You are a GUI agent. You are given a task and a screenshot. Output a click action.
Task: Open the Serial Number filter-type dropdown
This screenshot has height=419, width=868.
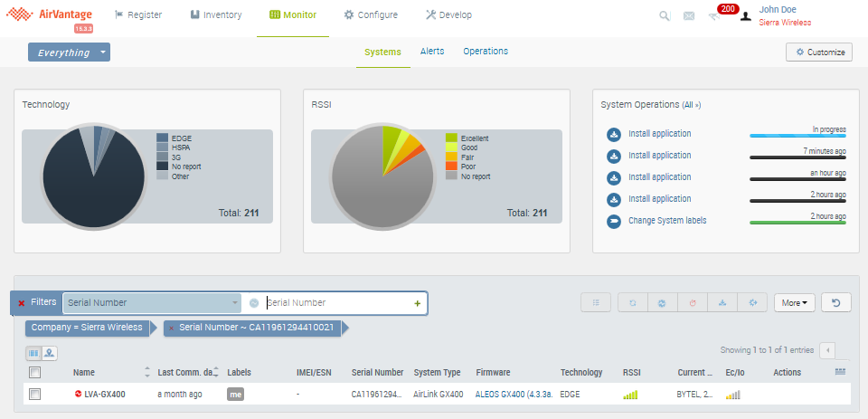[152, 302]
